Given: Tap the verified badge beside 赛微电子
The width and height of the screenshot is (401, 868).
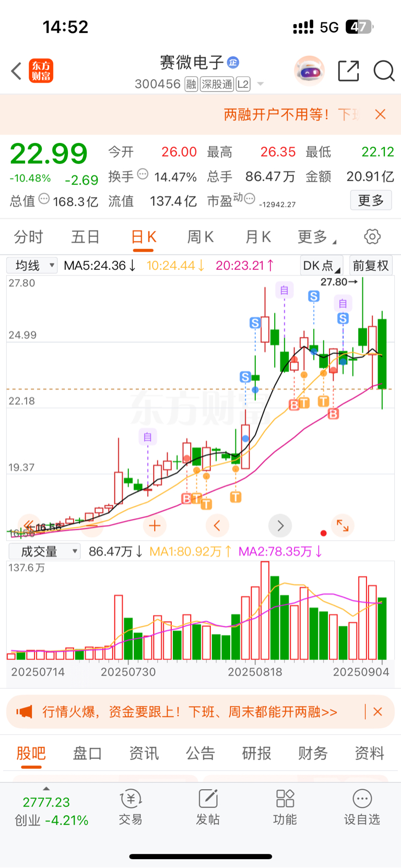Looking at the screenshot, I should pos(233,63).
